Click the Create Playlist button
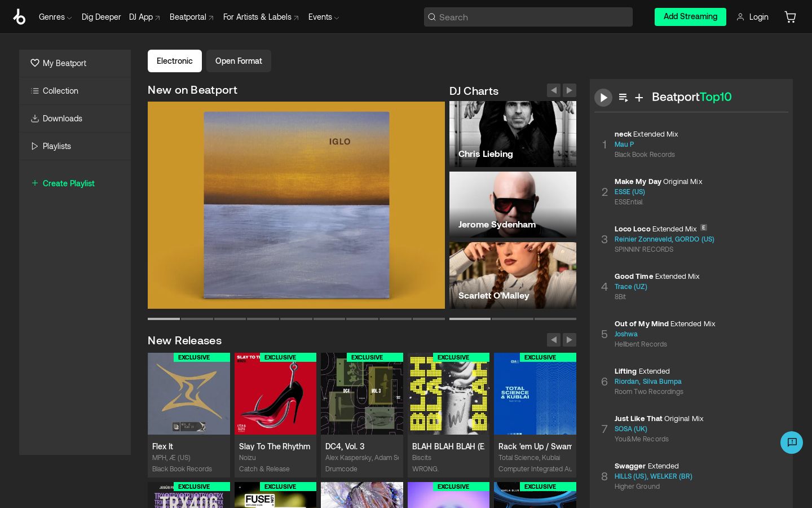 63,183
